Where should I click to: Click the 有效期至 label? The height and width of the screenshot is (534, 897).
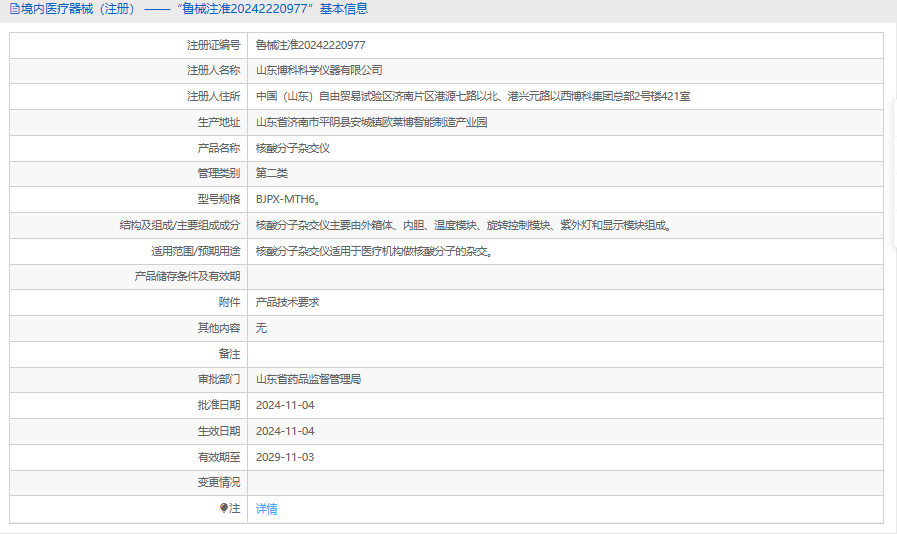click(219, 457)
